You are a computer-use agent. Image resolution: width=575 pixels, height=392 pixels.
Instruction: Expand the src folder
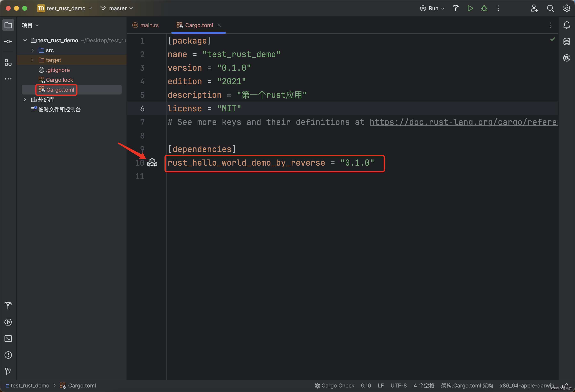tap(33, 50)
